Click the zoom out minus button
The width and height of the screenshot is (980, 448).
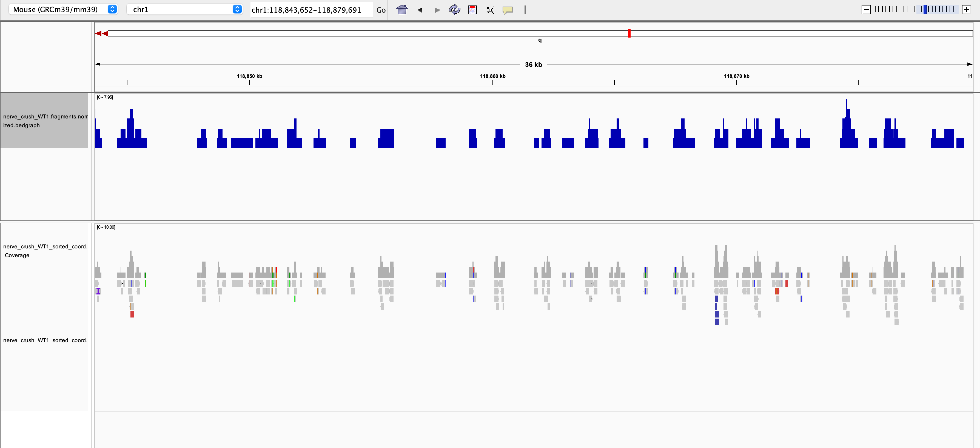(866, 10)
